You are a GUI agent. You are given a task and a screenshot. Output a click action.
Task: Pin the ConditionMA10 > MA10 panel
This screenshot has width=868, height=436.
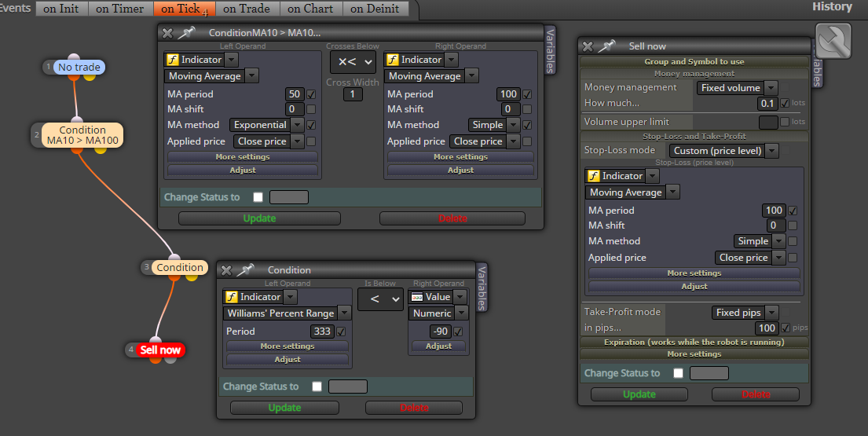click(x=186, y=33)
